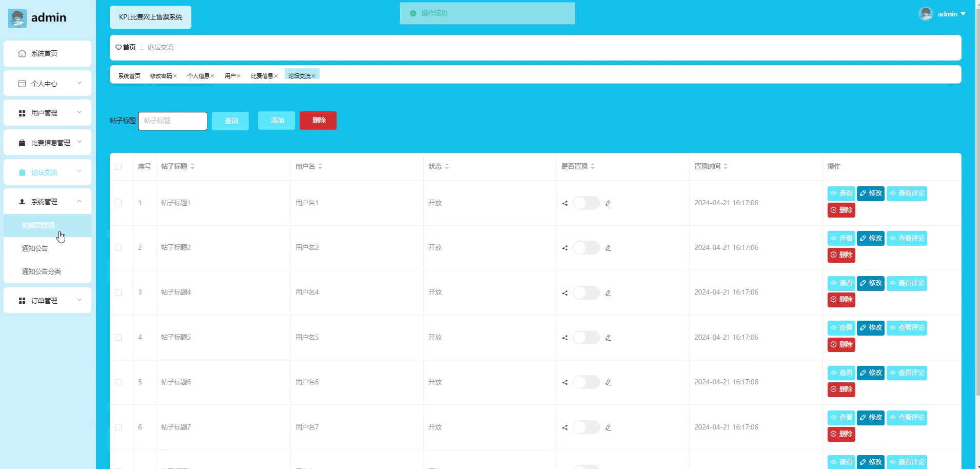Expand the 论坛交流 sidebar menu chevron
The height and width of the screenshot is (469, 980).
pyautogui.click(x=79, y=172)
